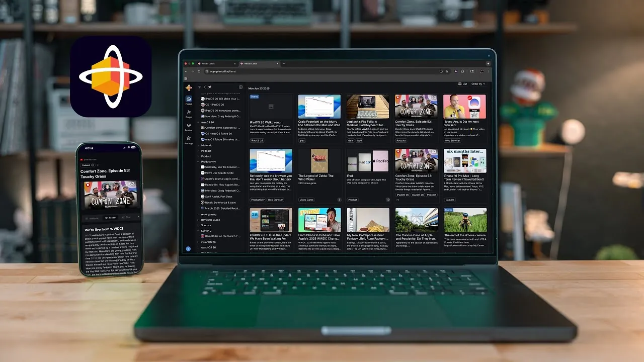644x362 pixels.
Task: Open Settings in Recall sidebar
Action: pos(189,140)
